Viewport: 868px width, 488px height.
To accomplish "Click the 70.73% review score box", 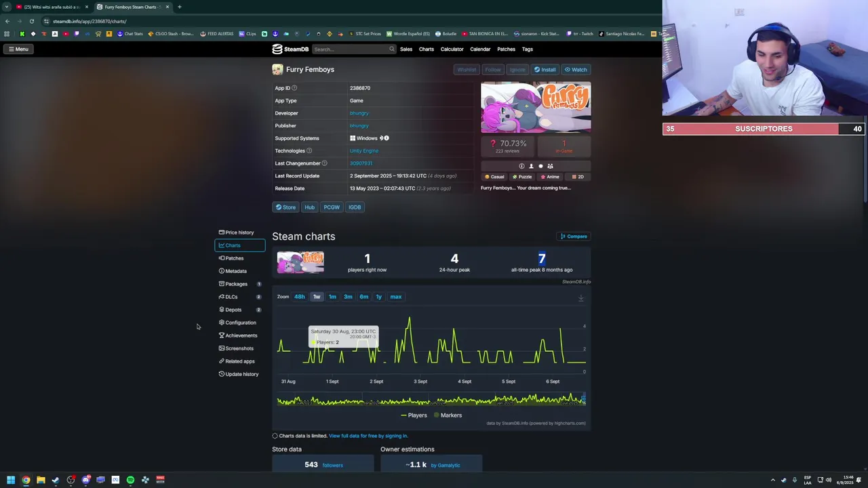I will (x=508, y=146).
